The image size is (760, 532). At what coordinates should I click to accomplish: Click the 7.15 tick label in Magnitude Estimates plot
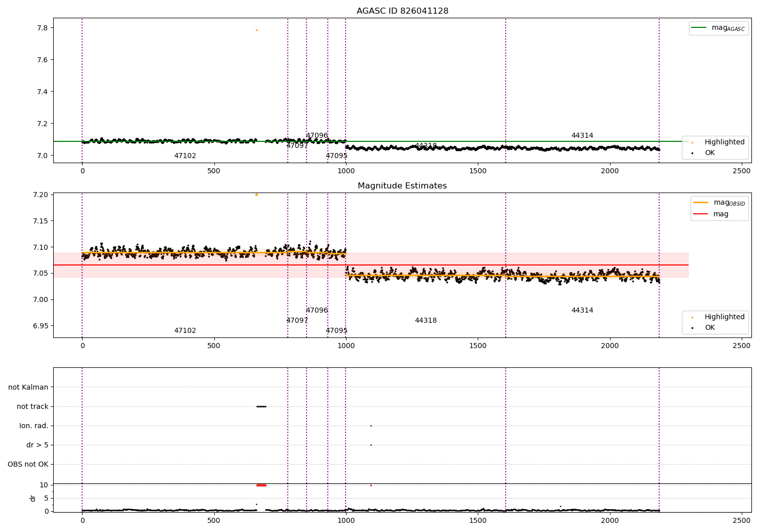41,221
